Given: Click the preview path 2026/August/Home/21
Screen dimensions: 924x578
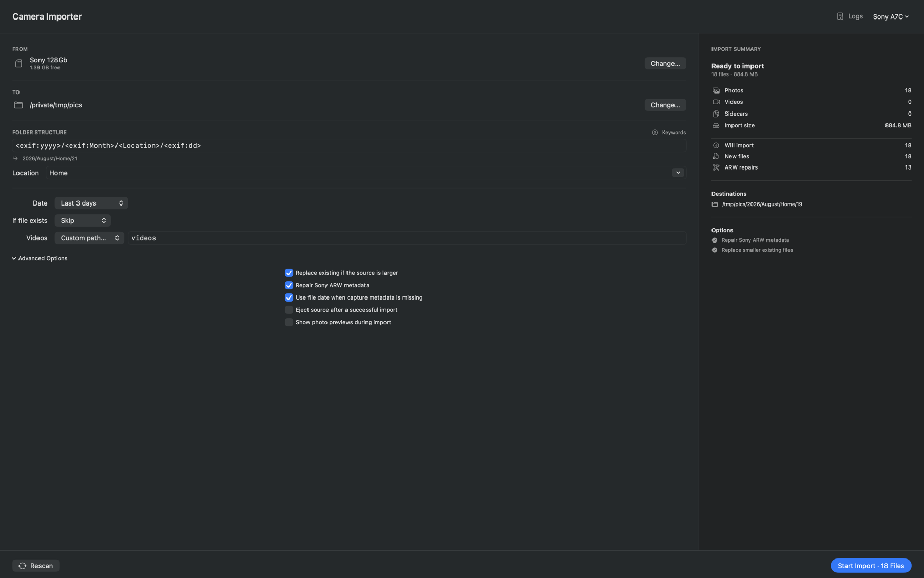Looking at the screenshot, I should click(50, 159).
